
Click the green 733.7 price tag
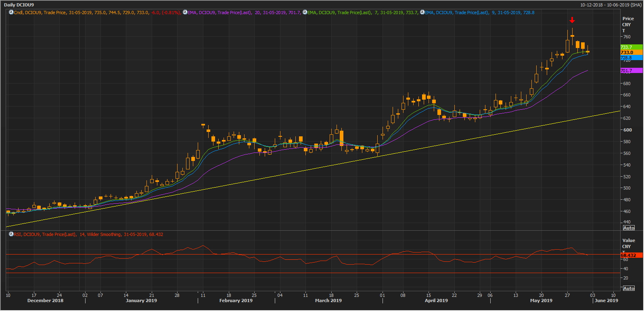click(x=631, y=47)
